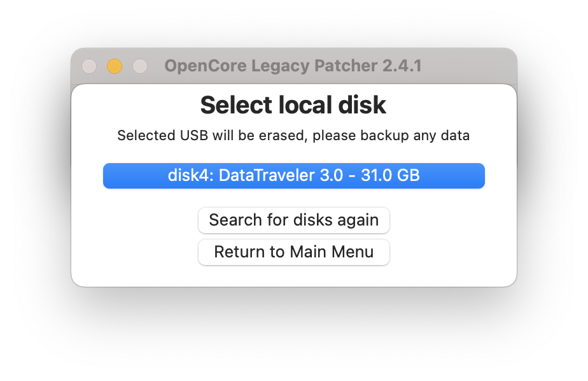Click the greyed-out zoom window button
The image size is (588, 381).
[x=140, y=66]
